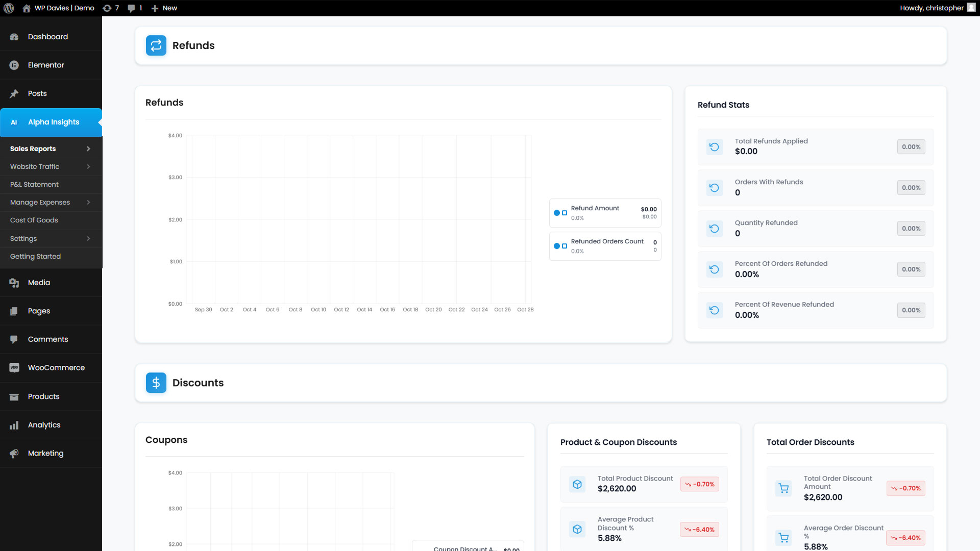Click the -0.70% Total Product Discount badge
This screenshot has height=551, width=980.
pyautogui.click(x=699, y=484)
